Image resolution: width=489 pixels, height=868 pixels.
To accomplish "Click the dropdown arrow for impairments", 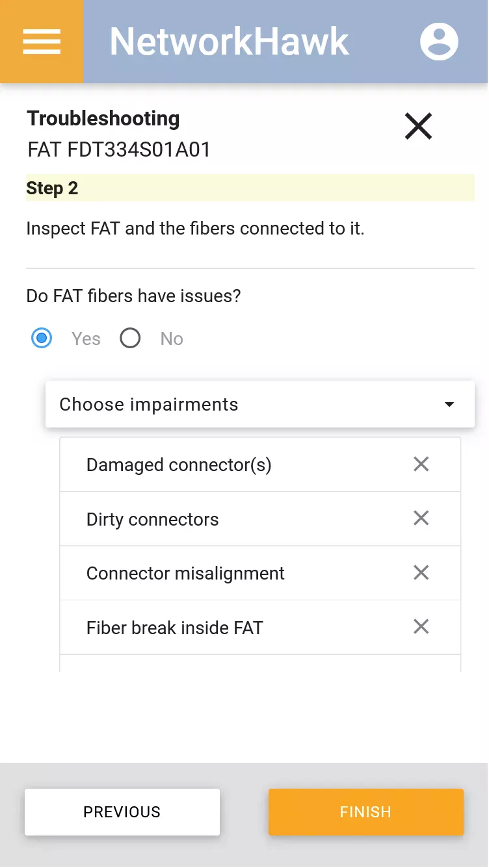I will pyautogui.click(x=449, y=405).
